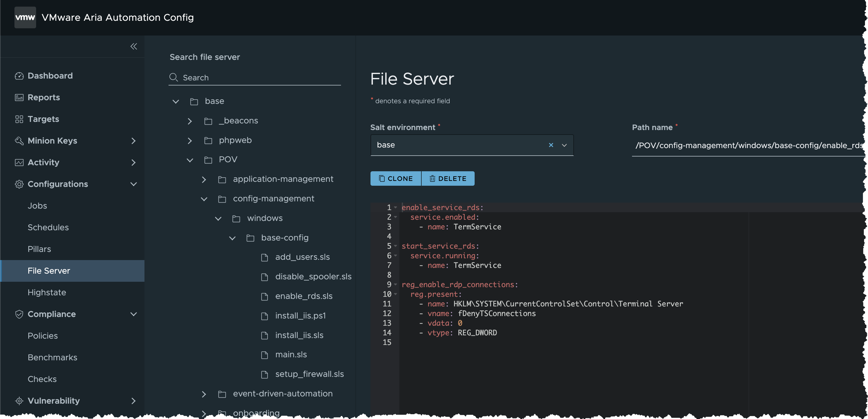Viewport: 868px width, 419px height.
Task: Fold code line 9 reg_enable_rdp_connections
Action: tap(395, 285)
